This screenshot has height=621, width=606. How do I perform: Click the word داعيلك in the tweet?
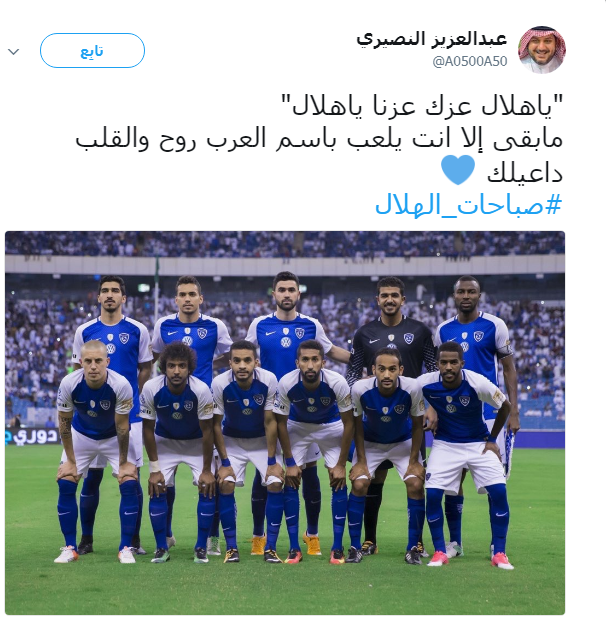click(x=524, y=173)
